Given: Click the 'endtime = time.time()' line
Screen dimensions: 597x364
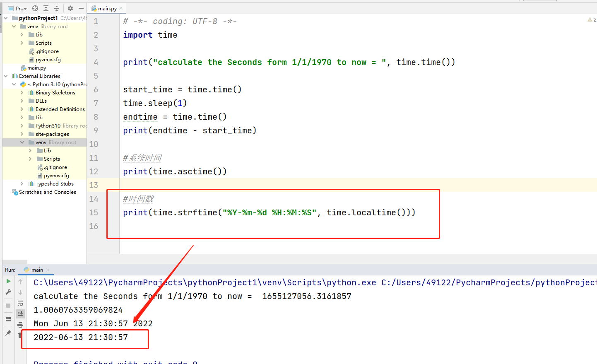Looking at the screenshot, I should point(175,117).
